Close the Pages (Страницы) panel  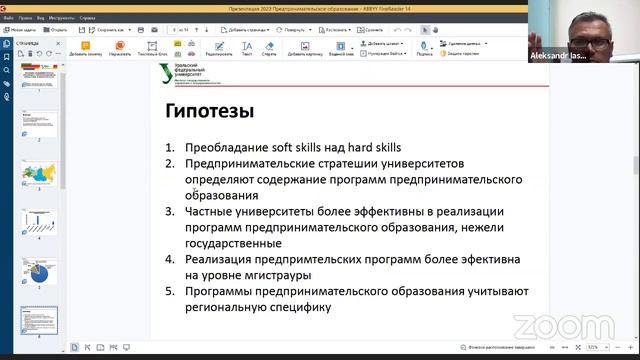click(x=58, y=43)
